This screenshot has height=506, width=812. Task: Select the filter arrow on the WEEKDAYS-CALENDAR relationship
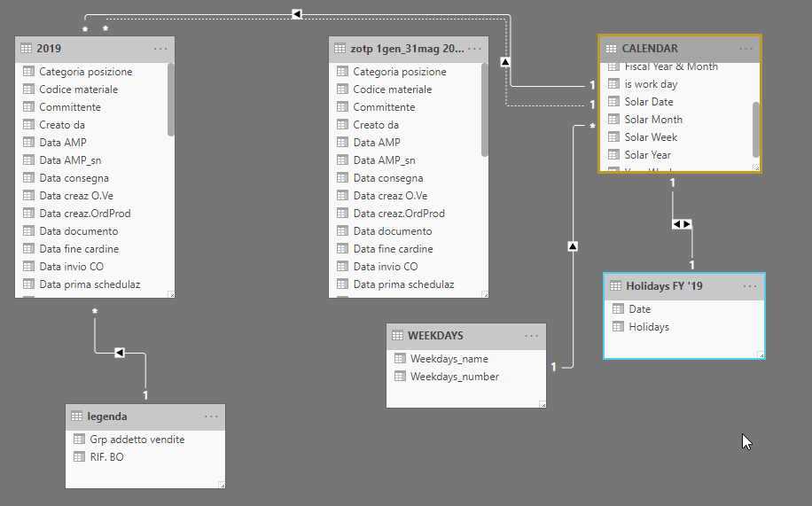[x=573, y=246]
